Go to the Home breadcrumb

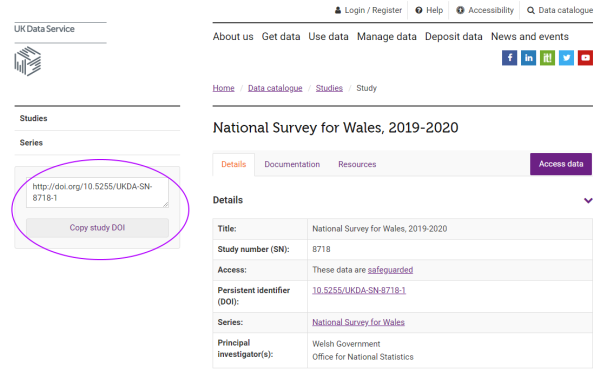click(223, 88)
